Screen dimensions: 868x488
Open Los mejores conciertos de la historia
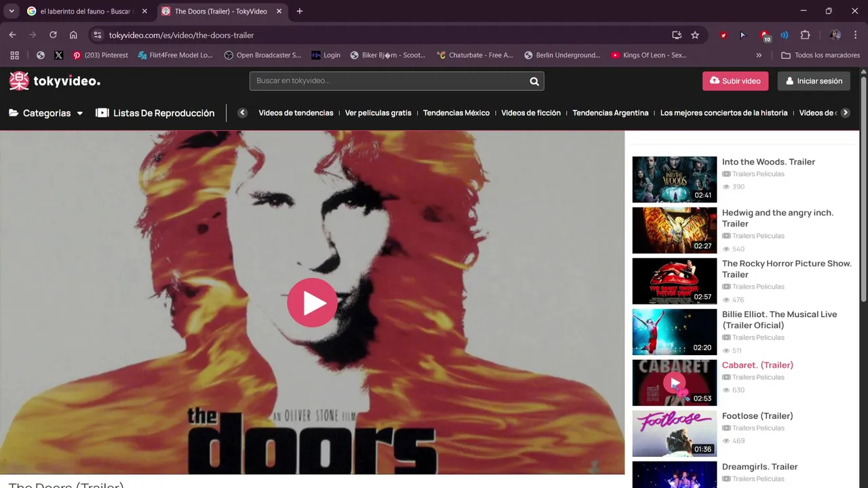(724, 113)
